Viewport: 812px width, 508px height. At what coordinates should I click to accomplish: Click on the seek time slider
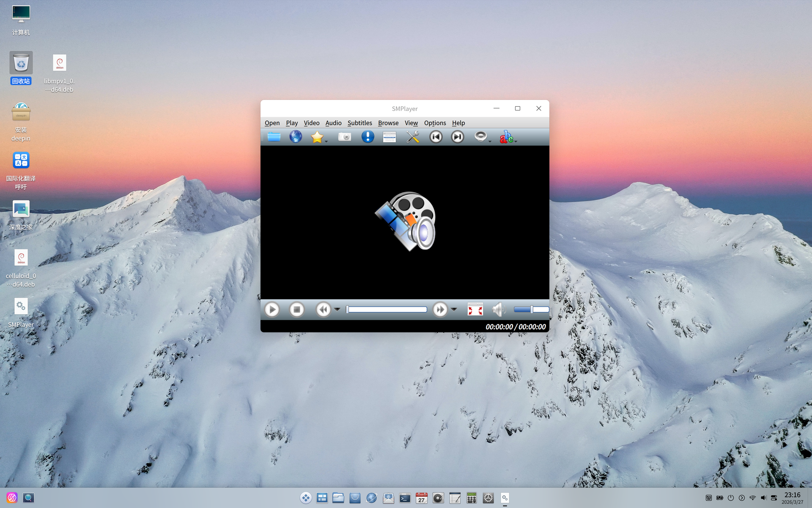point(387,309)
